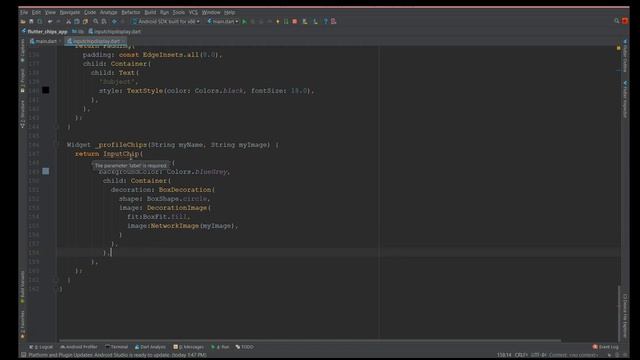Click the Replace toolbar icon
Screen dimensions: 640x360
click(104, 22)
